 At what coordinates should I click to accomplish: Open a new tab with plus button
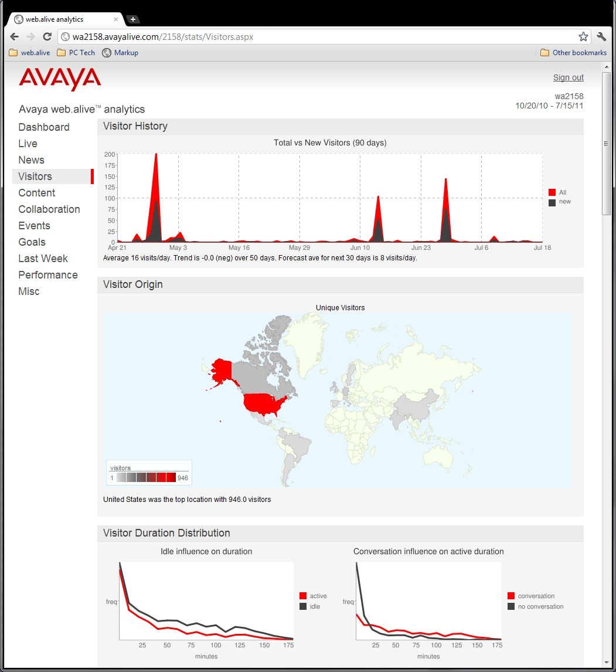133,19
